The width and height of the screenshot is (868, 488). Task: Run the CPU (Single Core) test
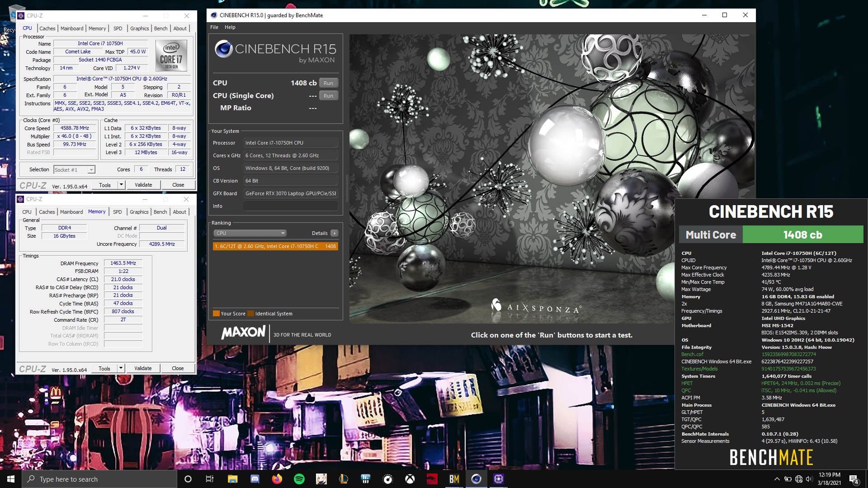tap(329, 96)
